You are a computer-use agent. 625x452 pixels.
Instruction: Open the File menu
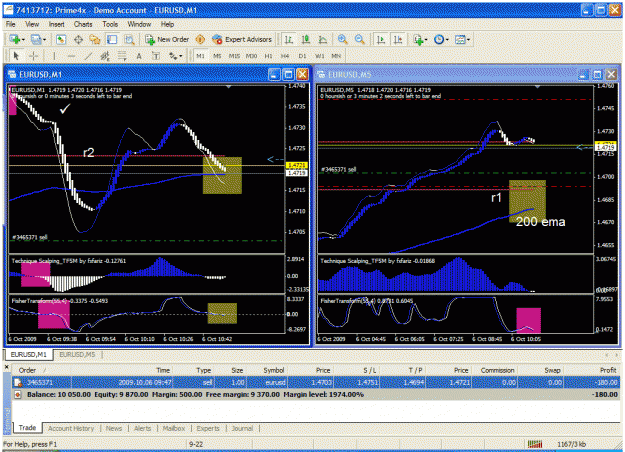[11, 24]
